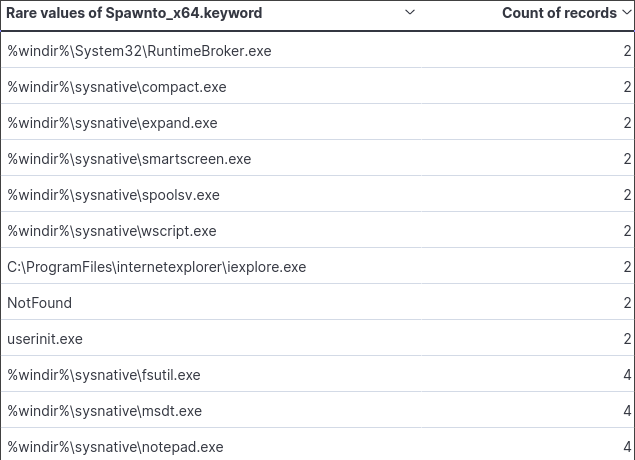
Task: Select the wscript.exe cell
Action: [112, 231]
